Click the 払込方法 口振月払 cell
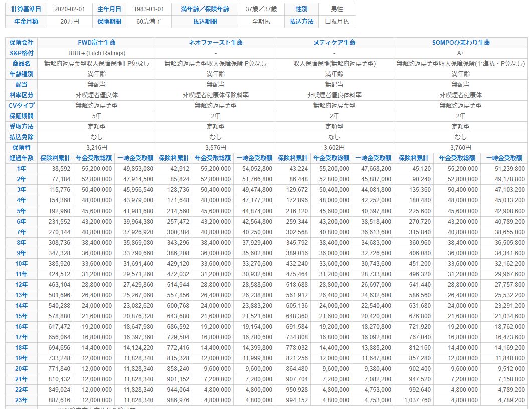532x409 pixels. pyautogui.click(x=337, y=22)
